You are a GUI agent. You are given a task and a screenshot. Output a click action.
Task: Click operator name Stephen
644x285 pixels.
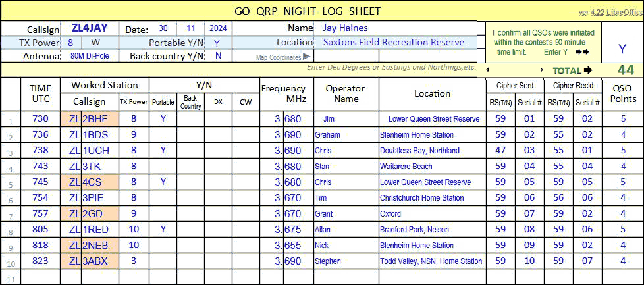click(328, 261)
